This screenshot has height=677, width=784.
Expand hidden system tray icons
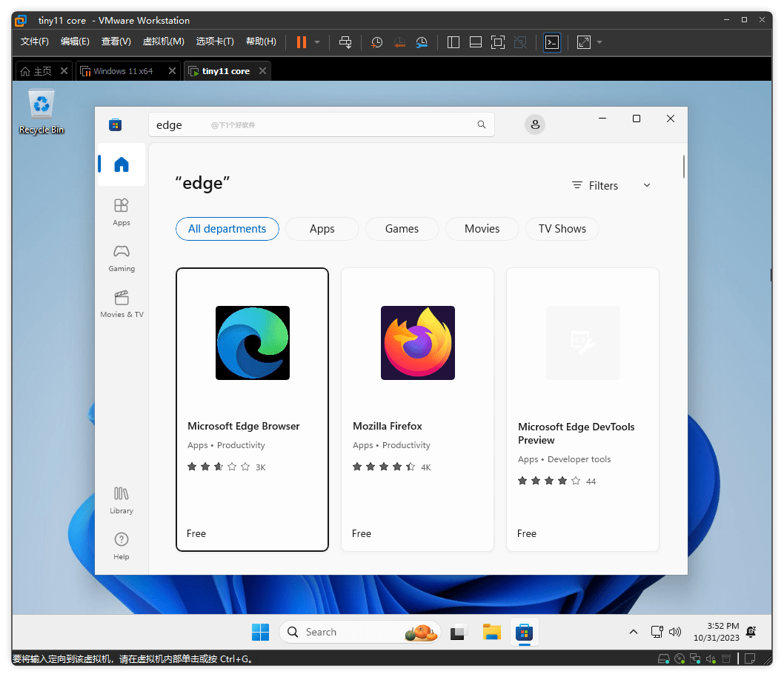(633, 632)
